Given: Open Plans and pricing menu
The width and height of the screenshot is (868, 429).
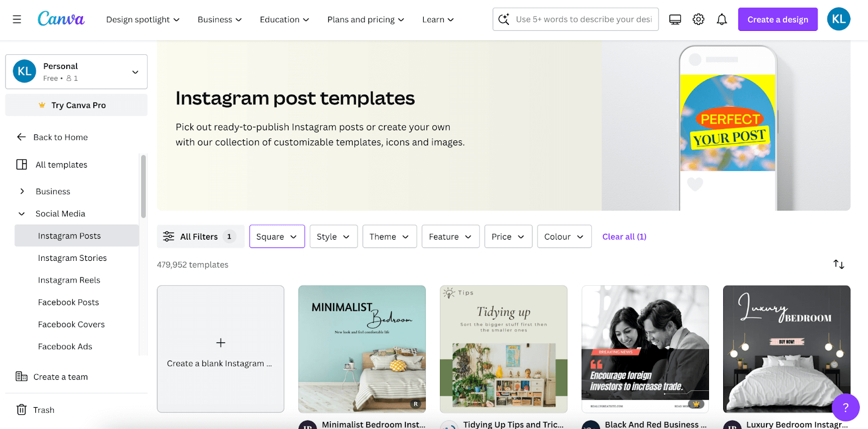Looking at the screenshot, I should [366, 20].
